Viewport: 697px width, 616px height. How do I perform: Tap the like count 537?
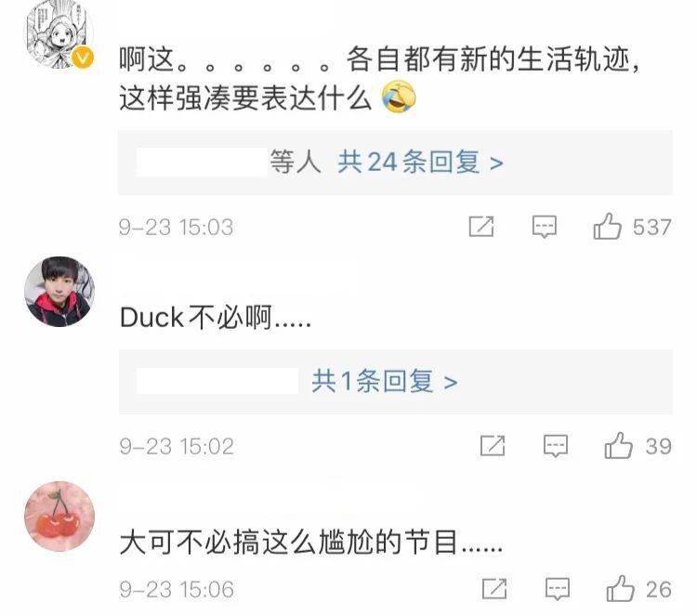point(651,227)
